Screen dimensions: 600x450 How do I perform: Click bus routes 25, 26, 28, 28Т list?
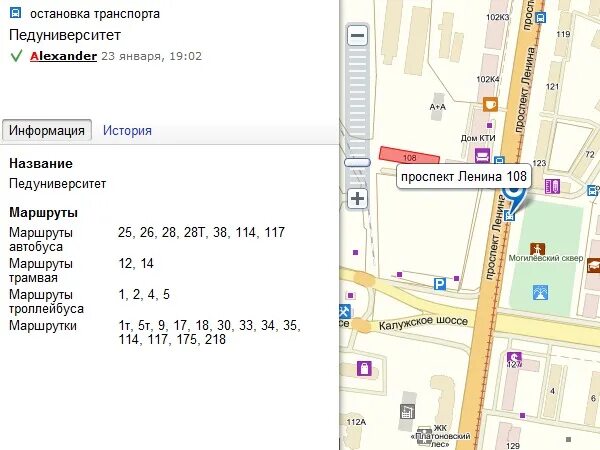click(x=201, y=232)
